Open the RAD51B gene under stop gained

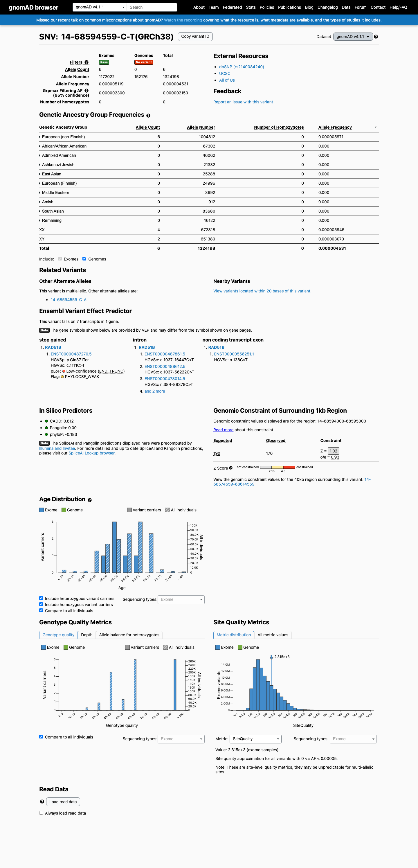(53, 347)
